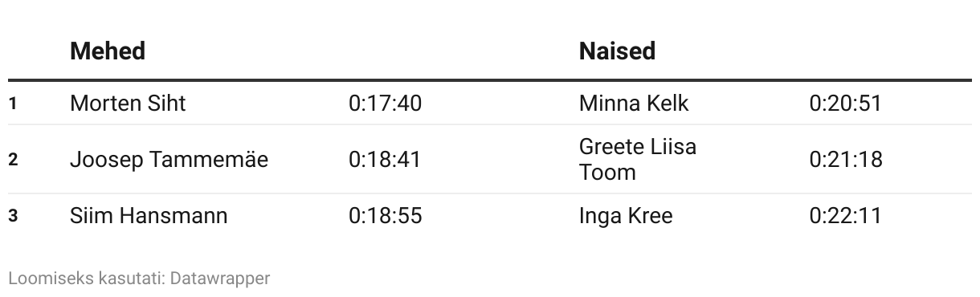The width and height of the screenshot is (980, 297).
Task: Click Morten Siht's time 0:17:40
Action: 385,104
